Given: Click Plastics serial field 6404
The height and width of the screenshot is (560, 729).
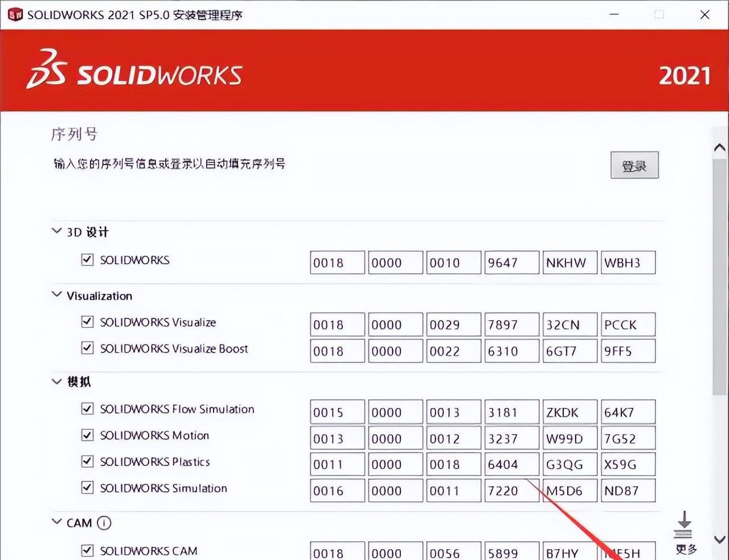Looking at the screenshot, I should [511, 464].
